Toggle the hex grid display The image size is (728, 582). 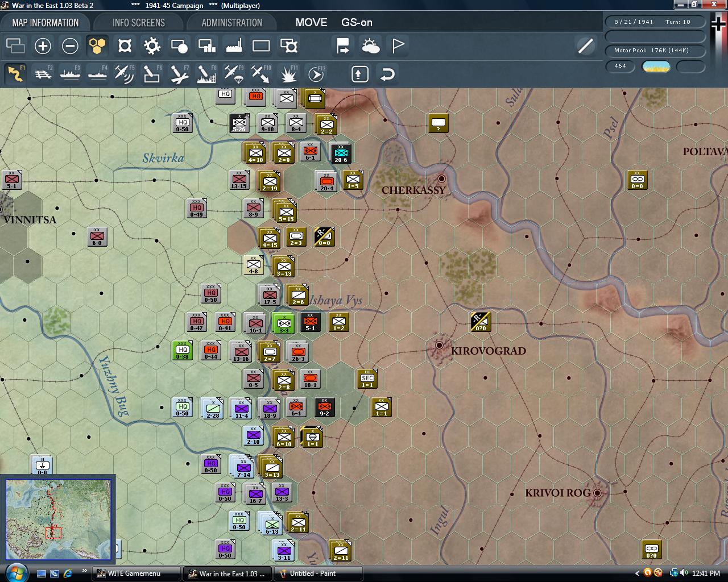tap(97, 45)
